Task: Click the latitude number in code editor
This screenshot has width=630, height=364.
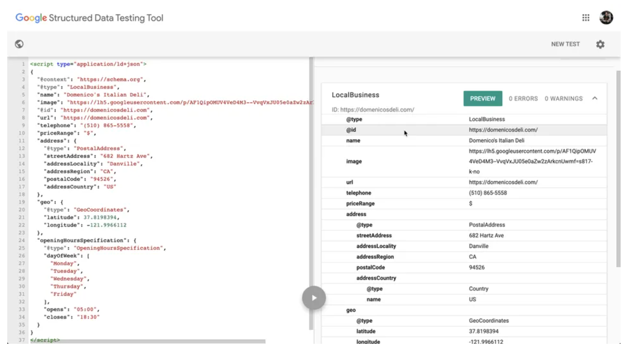Action: [x=100, y=218]
